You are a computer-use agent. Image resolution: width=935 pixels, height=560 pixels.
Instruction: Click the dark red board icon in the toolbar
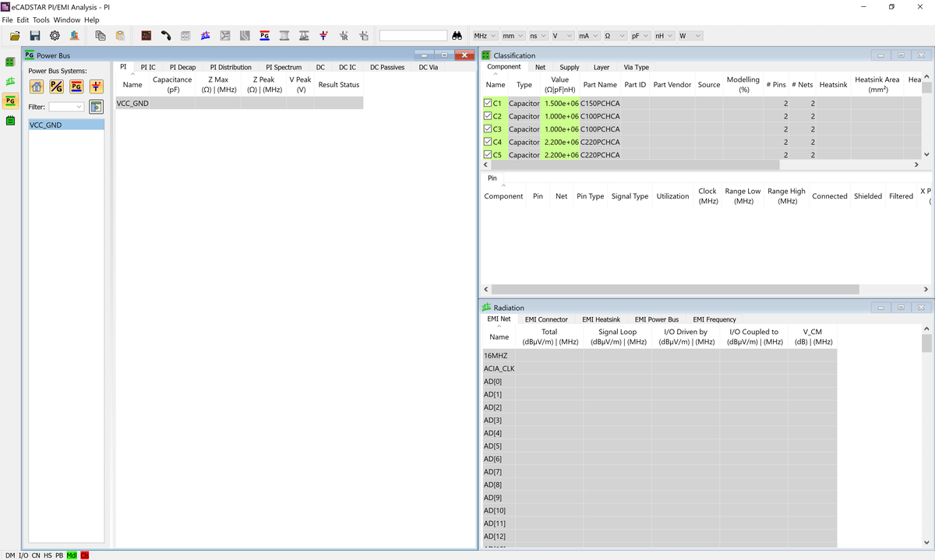(x=146, y=36)
